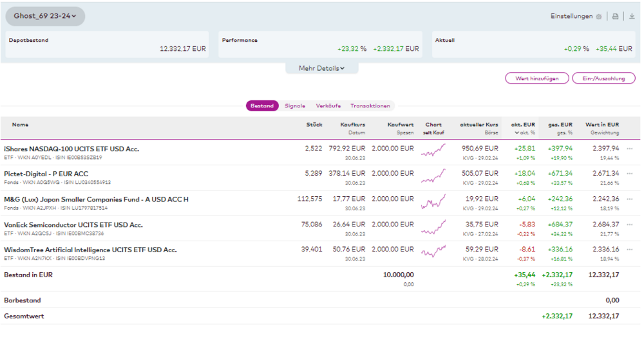This screenshot has width=644, height=339.
Task: Open three-dot menu for VanEck Semiconductor row
Action: click(x=630, y=224)
